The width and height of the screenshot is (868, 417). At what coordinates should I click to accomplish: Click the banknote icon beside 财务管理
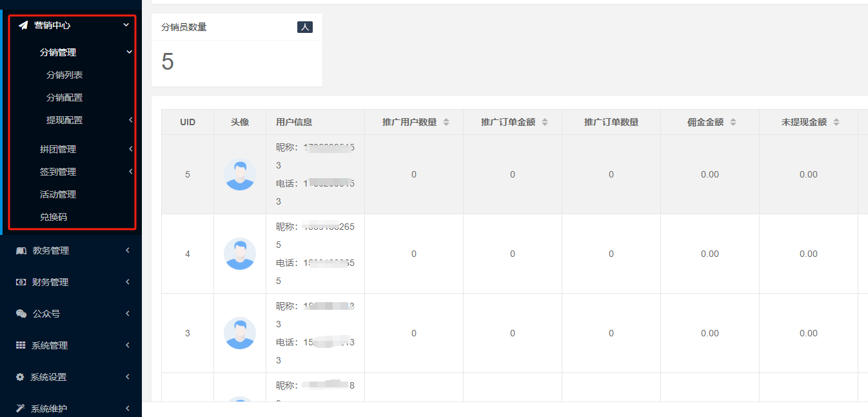[21, 282]
